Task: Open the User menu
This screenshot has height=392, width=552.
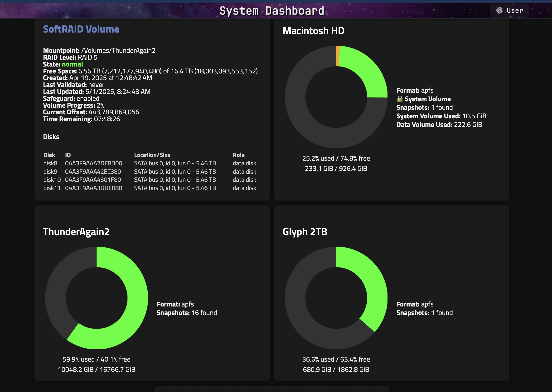Action: click(515, 10)
